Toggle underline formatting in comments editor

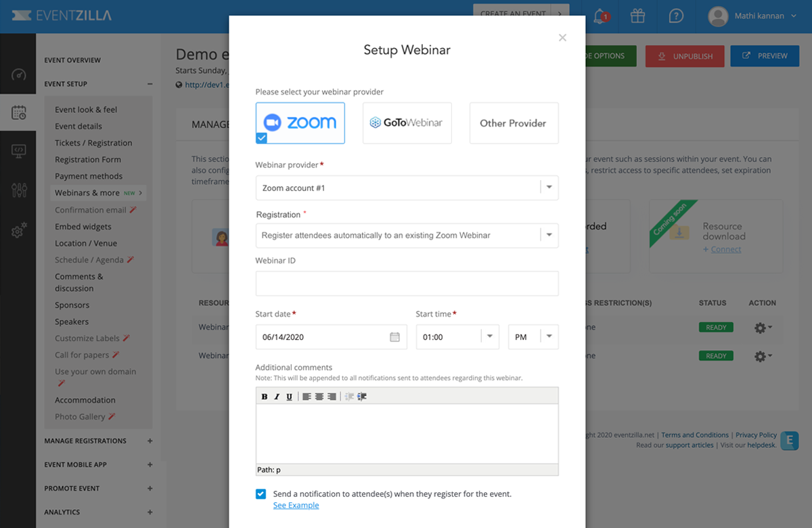point(290,397)
